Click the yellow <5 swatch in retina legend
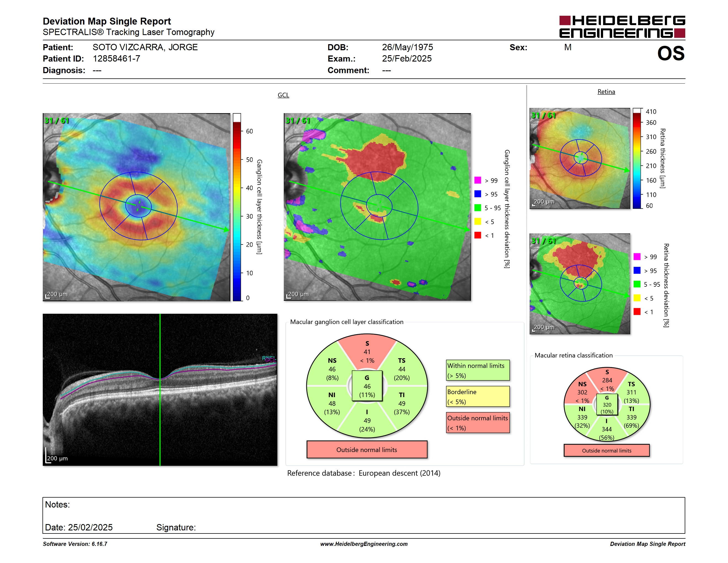This screenshot has width=728, height=563. point(637,298)
